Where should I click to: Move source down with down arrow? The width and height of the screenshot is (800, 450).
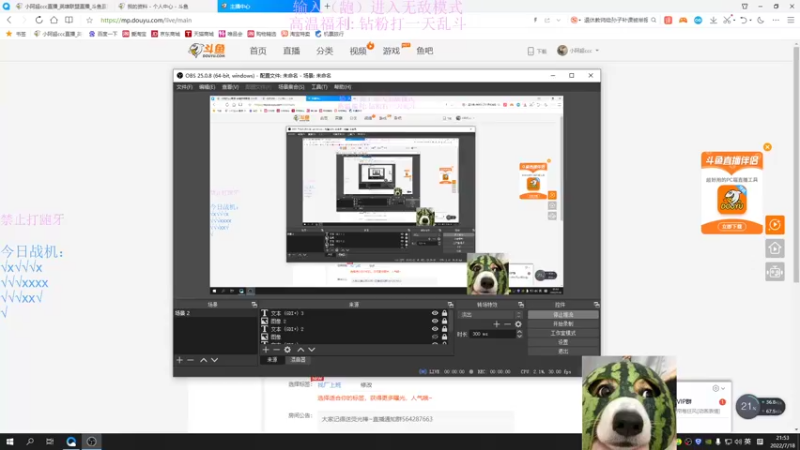point(312,349)
